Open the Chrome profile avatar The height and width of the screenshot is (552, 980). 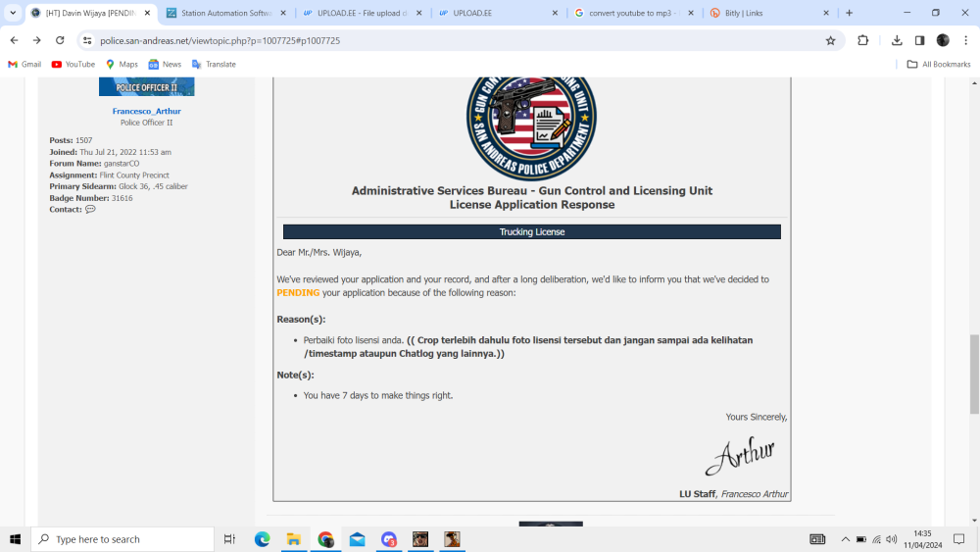coord(943,40)
